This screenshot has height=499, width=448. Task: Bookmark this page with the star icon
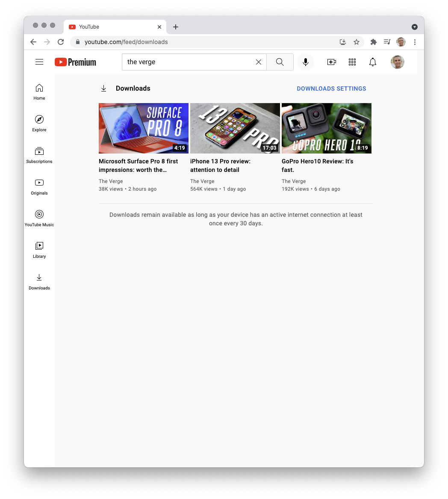point(357,42)
